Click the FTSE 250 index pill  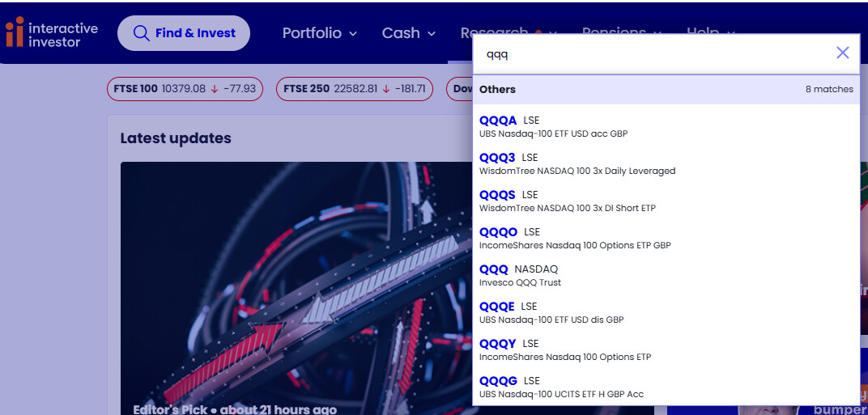[x=355, y=88]
